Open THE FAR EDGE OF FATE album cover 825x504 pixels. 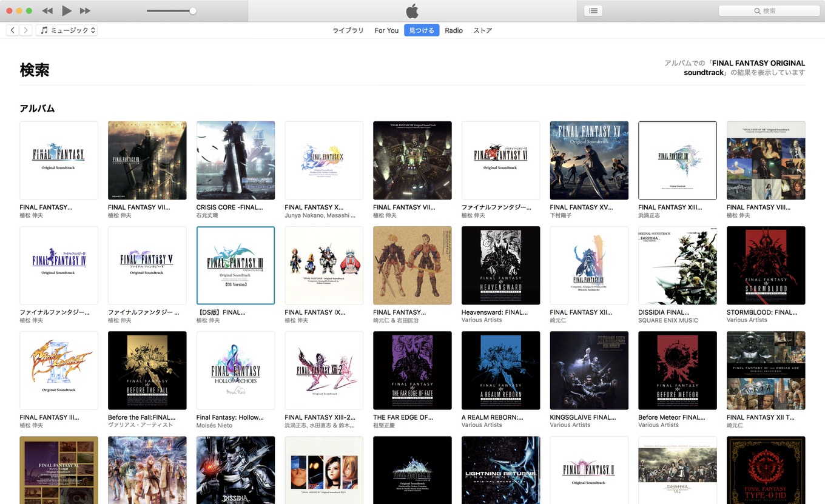(x=412, y=371)
